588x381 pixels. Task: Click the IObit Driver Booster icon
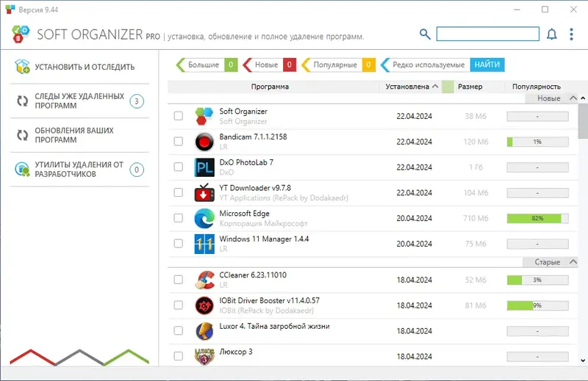pos(204,305)
